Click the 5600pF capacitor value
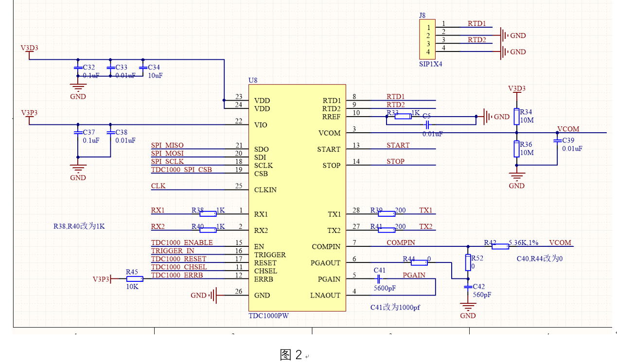Viewport: 617px width, 364px height. [x=385, y=288]
